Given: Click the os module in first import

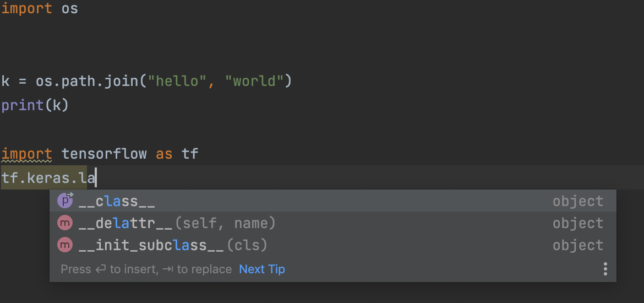Looking at the screenshot, I should (x=70, y=8).
